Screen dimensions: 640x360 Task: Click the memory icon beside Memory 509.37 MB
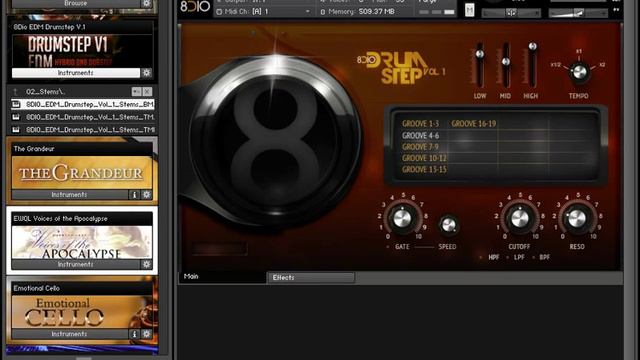coord(322,12)
